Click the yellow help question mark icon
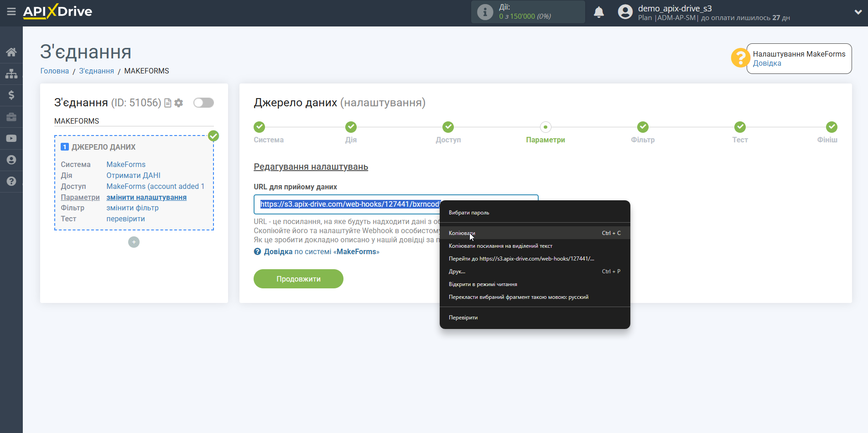 (x=740, y=58)
